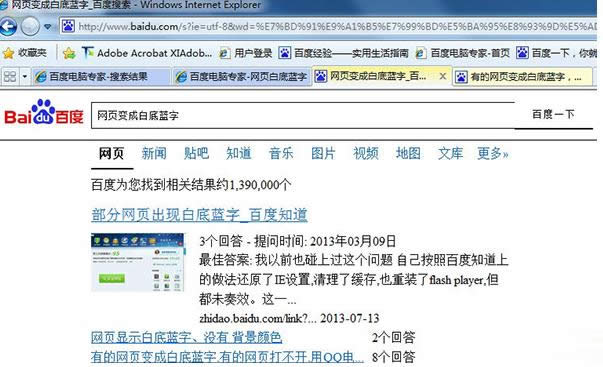
Task: Click the add-to-favorites star icon
Action: tap(69, 53)
